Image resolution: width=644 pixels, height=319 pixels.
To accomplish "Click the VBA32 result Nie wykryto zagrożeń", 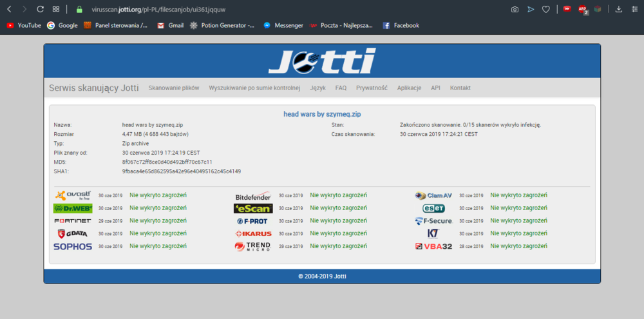I will [x=518, y=246].
